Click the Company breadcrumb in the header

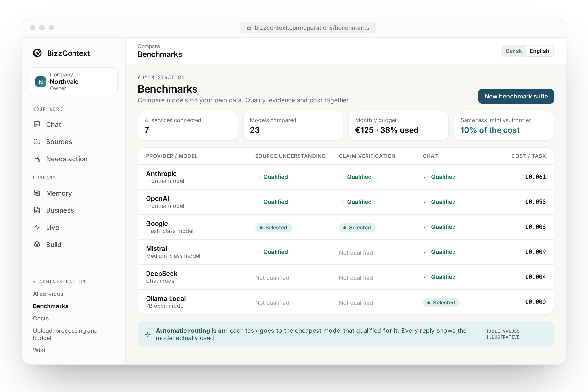point(149,46)
